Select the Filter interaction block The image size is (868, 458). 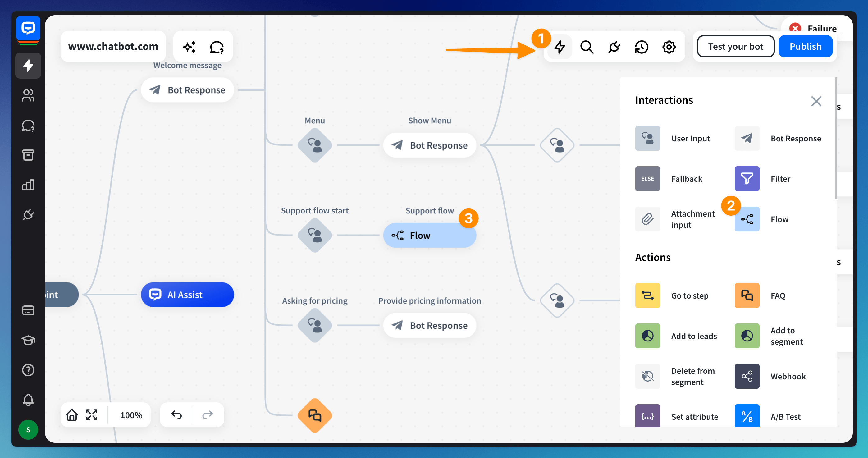(747, 179)
